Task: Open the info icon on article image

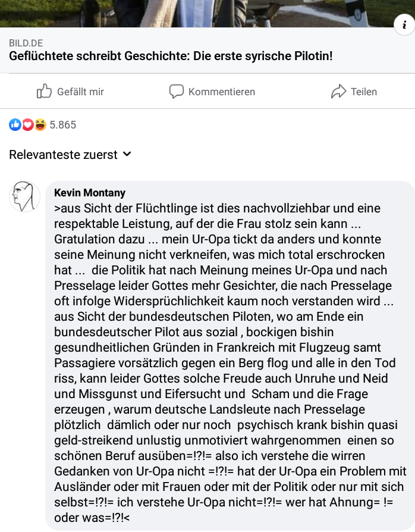Action: pos(404,25)
